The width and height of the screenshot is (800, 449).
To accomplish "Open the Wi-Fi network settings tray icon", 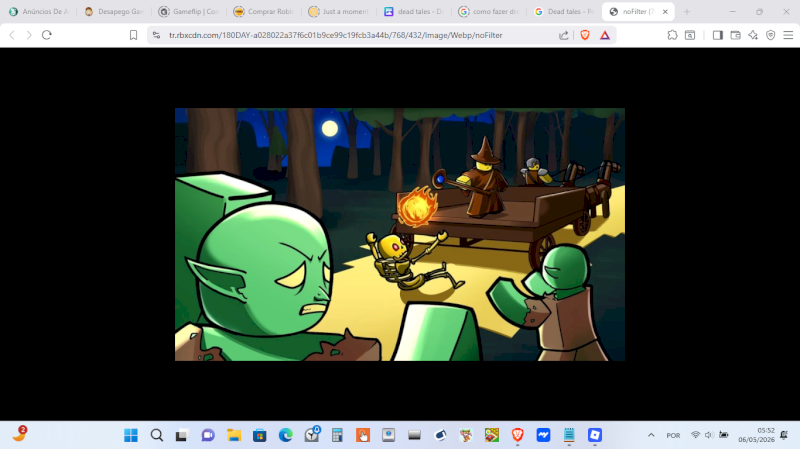I will pyautogui.click(x=695, y=435).
